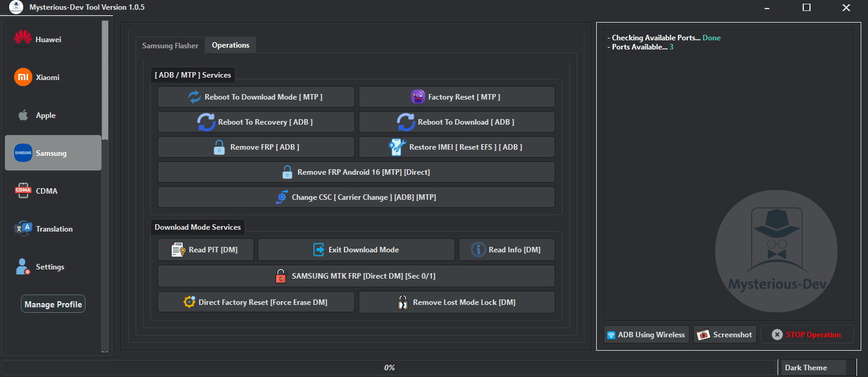The image size is (868, 377).
Task: Start Remove FRP [ADB]
Action: point(256,147)
